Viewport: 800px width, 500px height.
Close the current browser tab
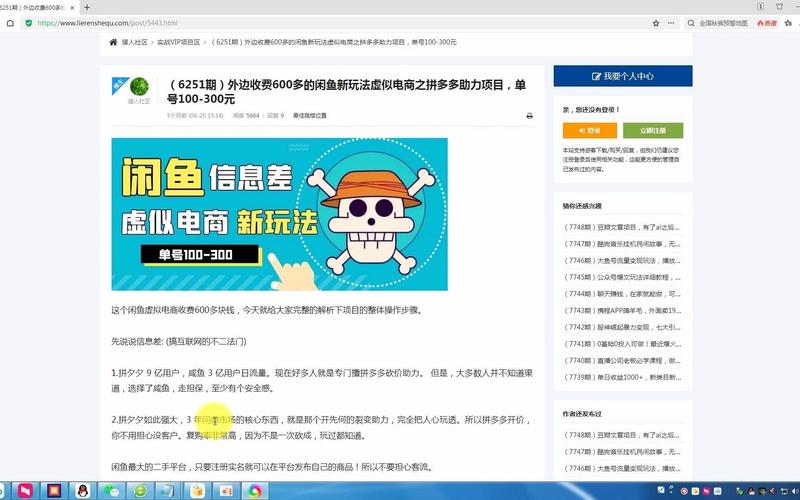[x=72, y=8]
